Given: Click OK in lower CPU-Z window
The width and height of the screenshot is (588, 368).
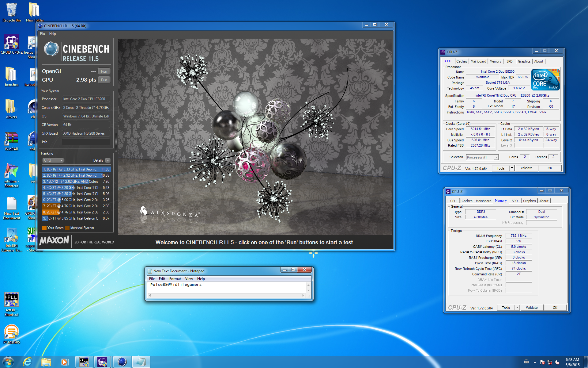Looking at the screenshot, I should 555,308.
